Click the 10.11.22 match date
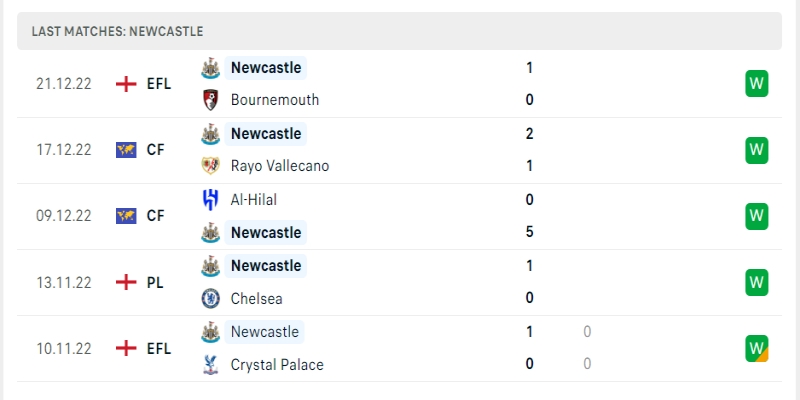Screen dimensions: 800x400 pos(63,348)
